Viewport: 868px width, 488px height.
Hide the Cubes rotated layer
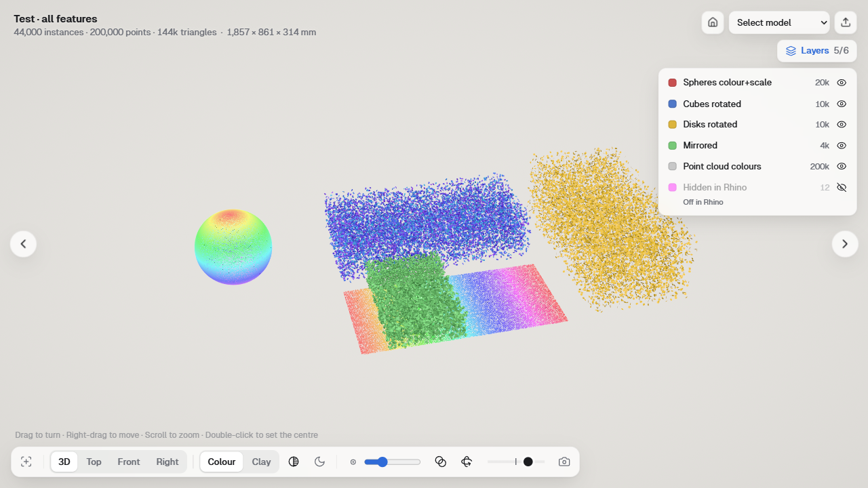[842, 104]
